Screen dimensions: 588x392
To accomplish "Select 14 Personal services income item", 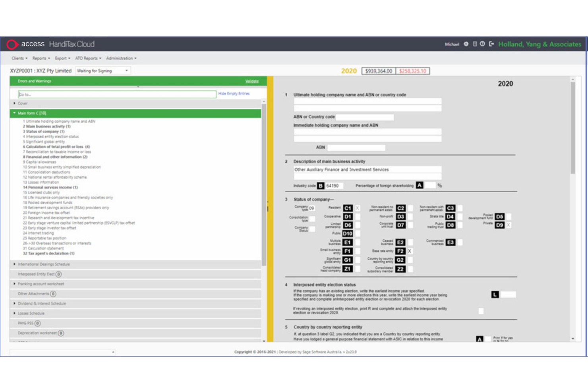I will click(x=50, y=187).
